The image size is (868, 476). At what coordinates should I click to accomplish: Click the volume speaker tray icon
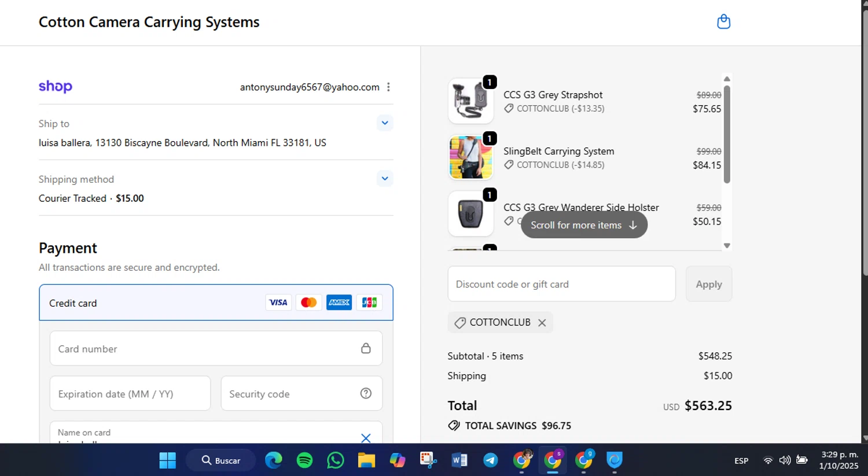point(785,460)
